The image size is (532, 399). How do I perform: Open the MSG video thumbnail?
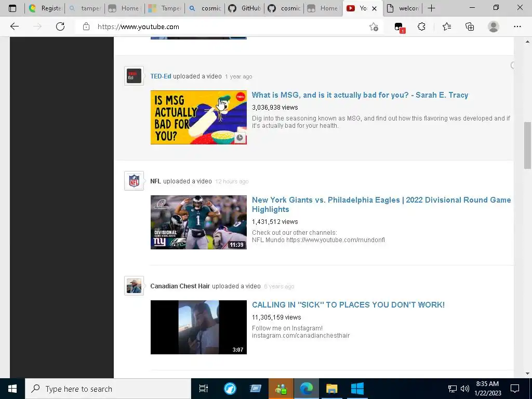198,117
